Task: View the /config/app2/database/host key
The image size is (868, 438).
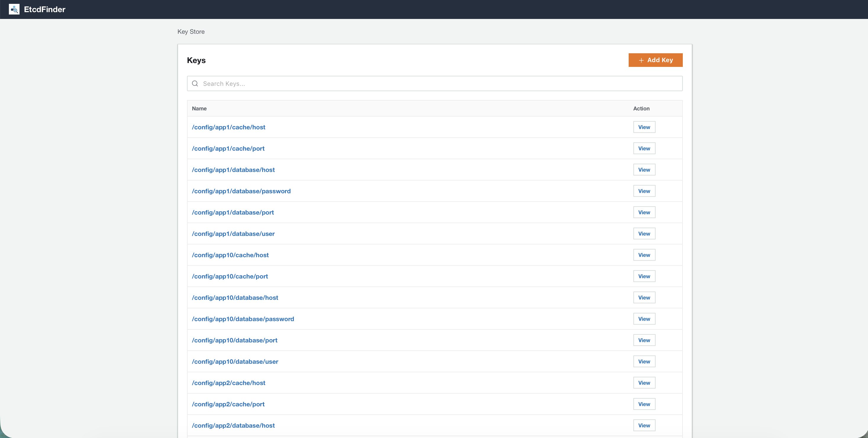Action: pyautogui.click(x=644, y=425)
